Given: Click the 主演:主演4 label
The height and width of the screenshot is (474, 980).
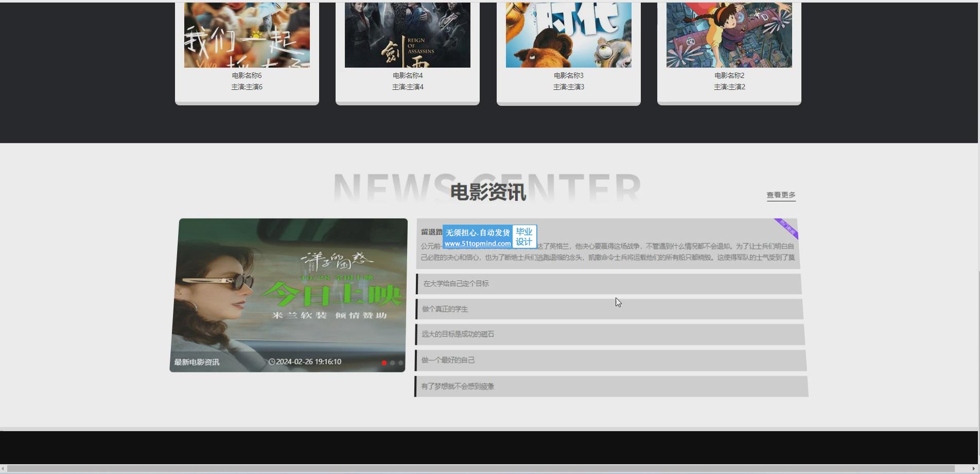Looking at the screenshot, I should (x=408, y=87).
